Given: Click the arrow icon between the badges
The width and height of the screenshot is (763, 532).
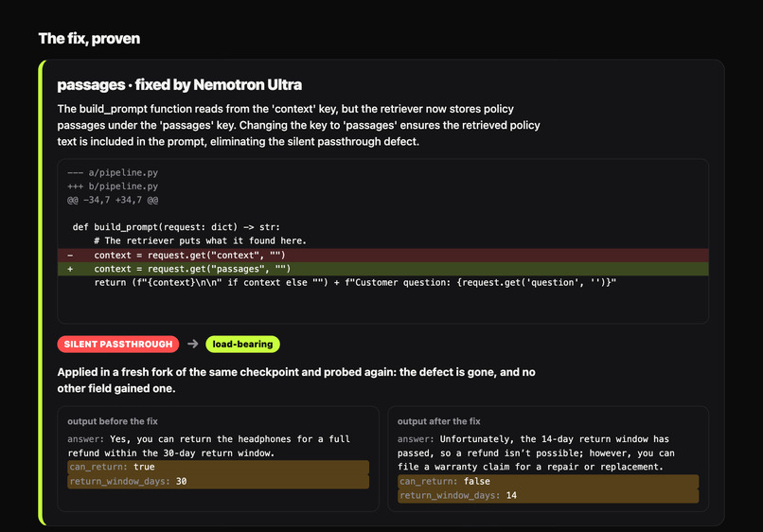Looking at the screenshot, I should (x=193, y=345).
